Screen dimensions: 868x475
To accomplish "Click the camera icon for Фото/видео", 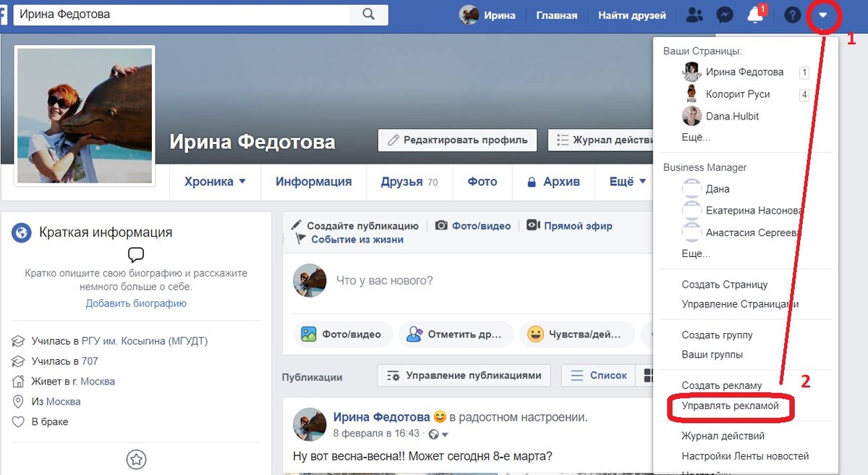I will pos(441,226).
